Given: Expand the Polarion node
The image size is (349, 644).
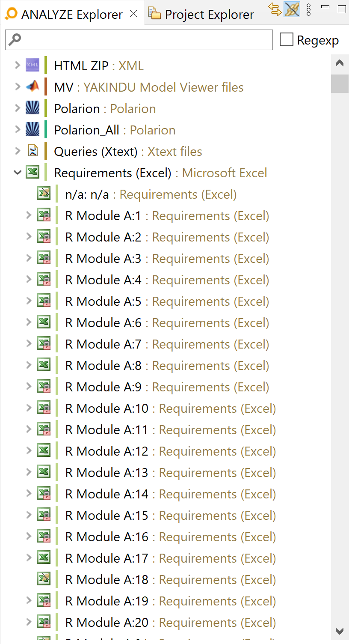Looking at the screenshot, I should [x=18, y=108].
